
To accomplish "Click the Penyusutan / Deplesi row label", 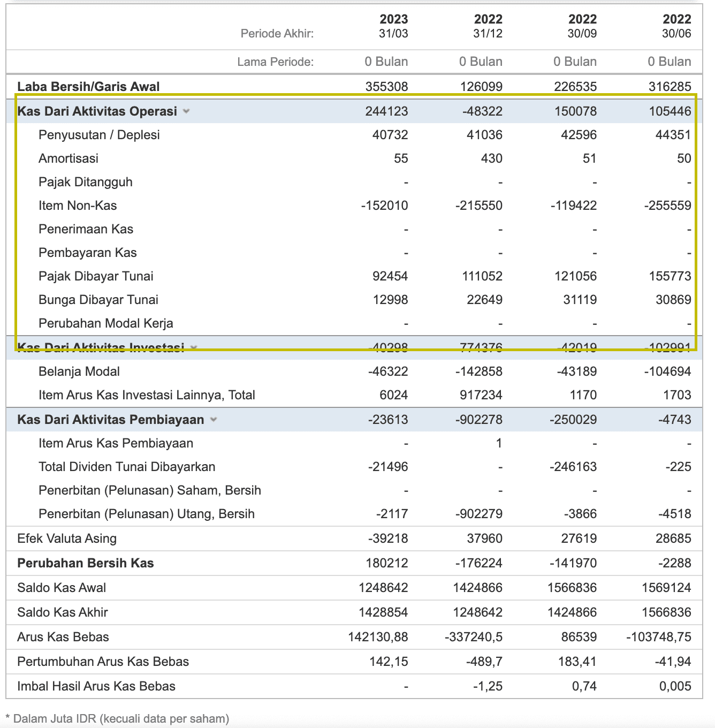I will 99,135.
